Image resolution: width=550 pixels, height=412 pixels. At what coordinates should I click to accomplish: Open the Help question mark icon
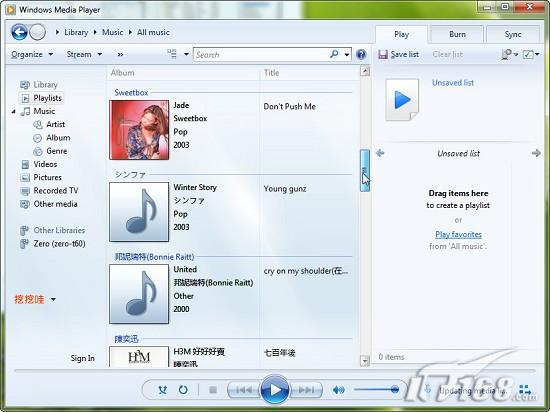click(x=361, y=54)
